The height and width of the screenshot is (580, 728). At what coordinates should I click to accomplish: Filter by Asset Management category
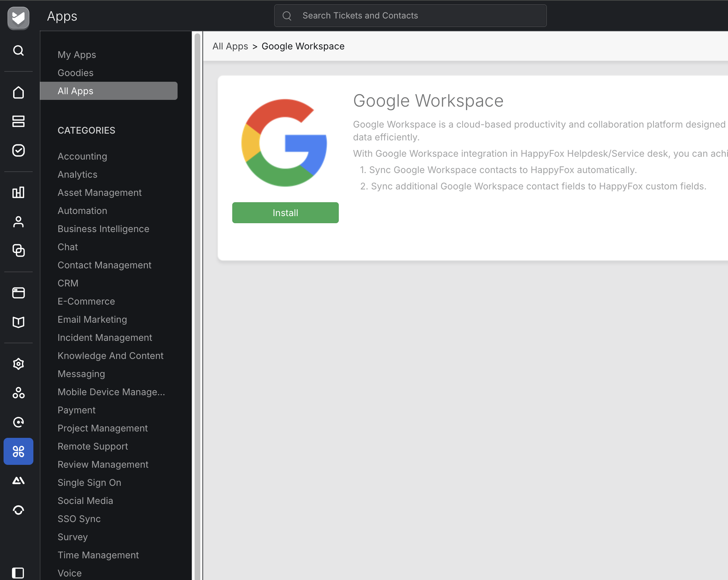point(99,193)
